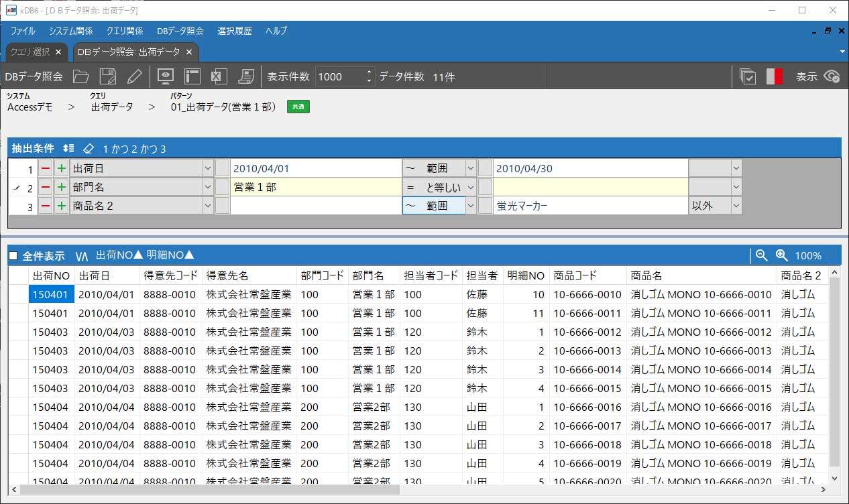Open the 商品名２ field dropdown
The height and width of the screenshot is (504, 849).
point(207,206)
